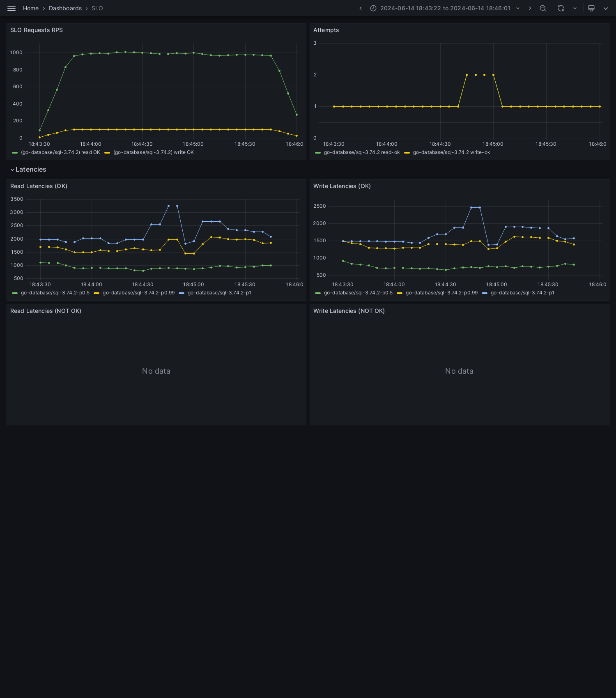Collapse the Latencies row
Image resolution: width=616 pixels, height=698 pixels.
[28, 170]
